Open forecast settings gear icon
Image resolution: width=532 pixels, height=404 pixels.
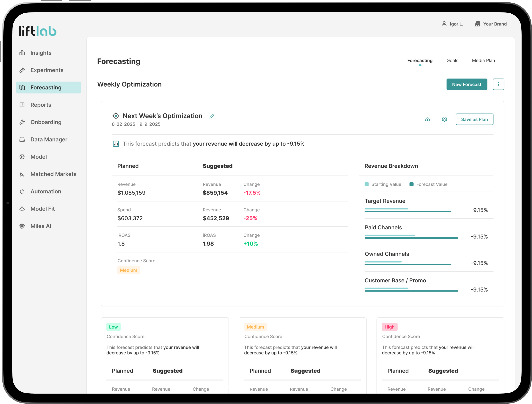click(444, 119)
